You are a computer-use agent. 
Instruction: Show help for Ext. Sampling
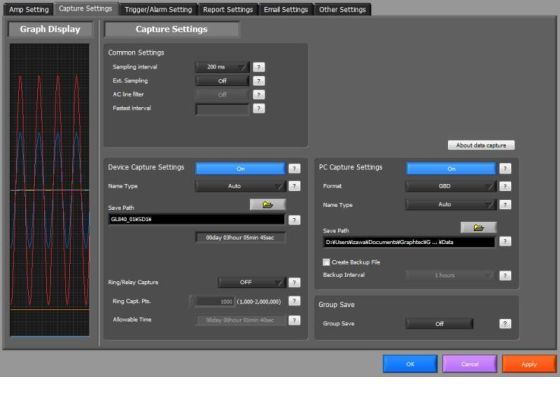click(x=259, y=81)
